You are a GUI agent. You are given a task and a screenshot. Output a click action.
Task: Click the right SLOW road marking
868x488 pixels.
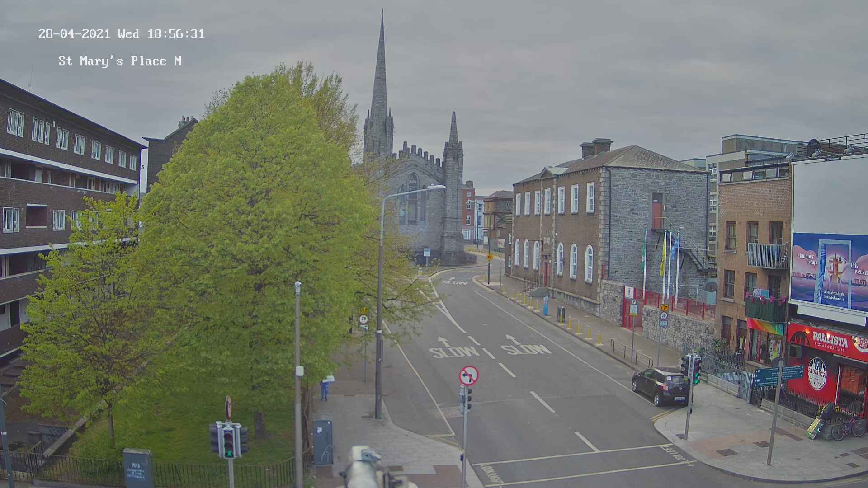click(x=525, y=349)
